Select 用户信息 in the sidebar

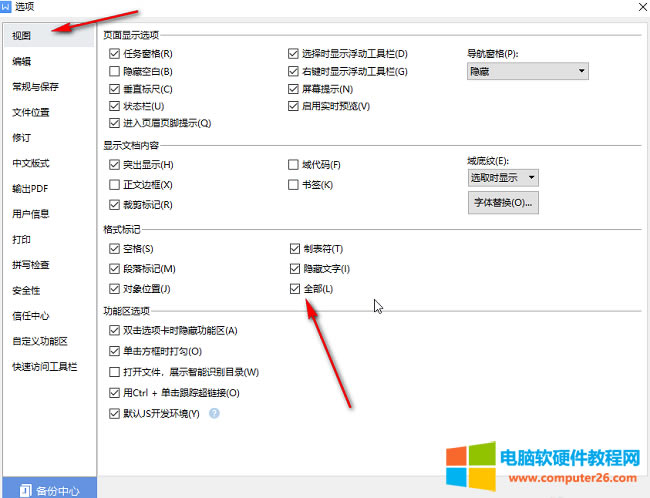31,214
